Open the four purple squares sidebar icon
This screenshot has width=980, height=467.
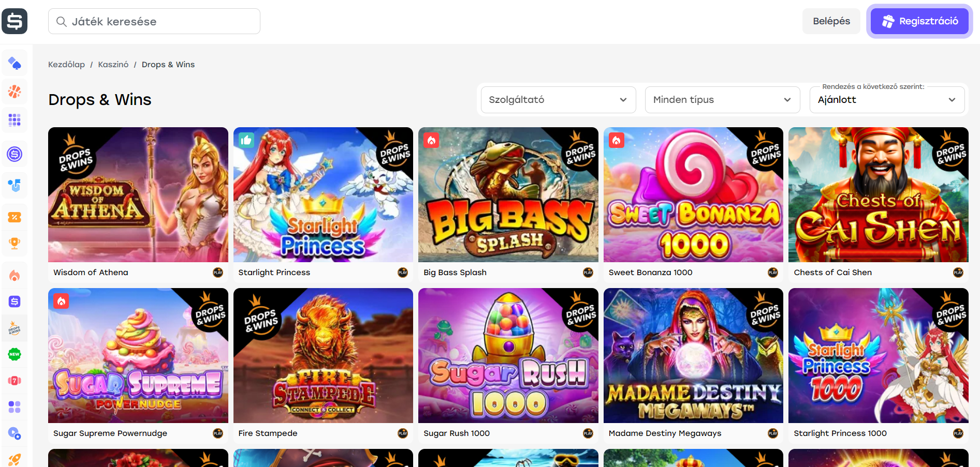14,407
